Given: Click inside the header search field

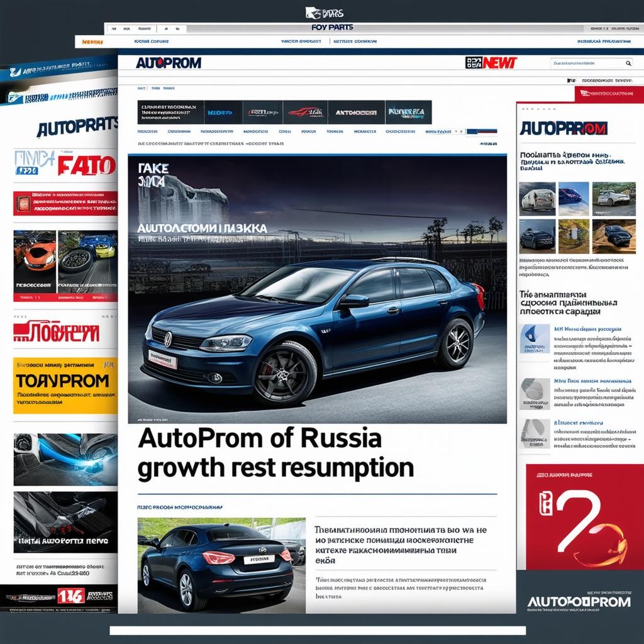Looking at the screenshot, I should pos(586,64).
